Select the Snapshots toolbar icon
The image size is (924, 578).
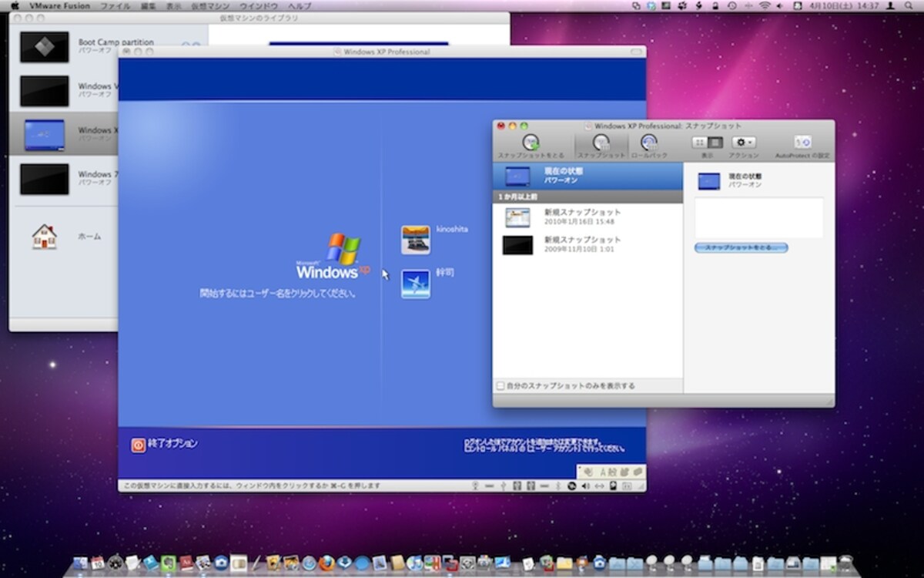601,142
